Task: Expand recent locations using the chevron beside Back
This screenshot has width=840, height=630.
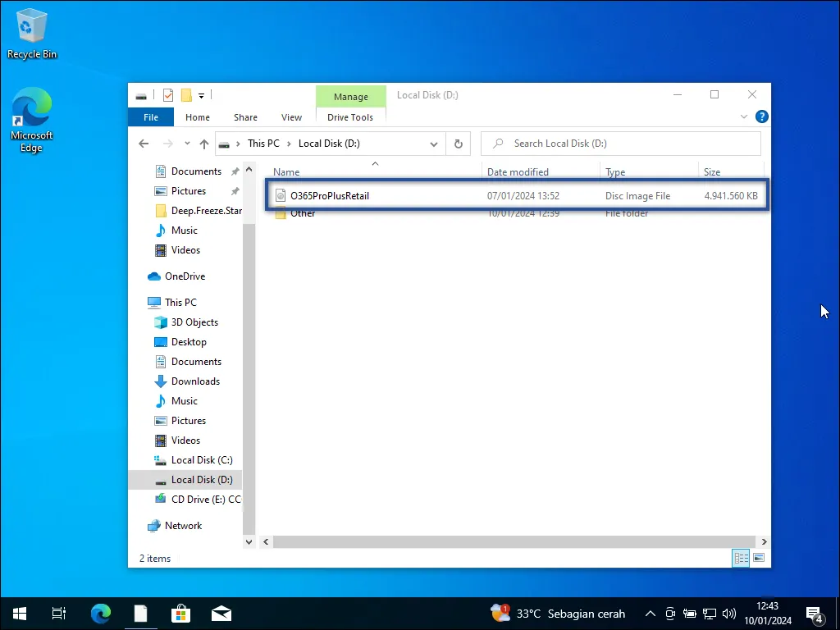Action: coord(186,144)
